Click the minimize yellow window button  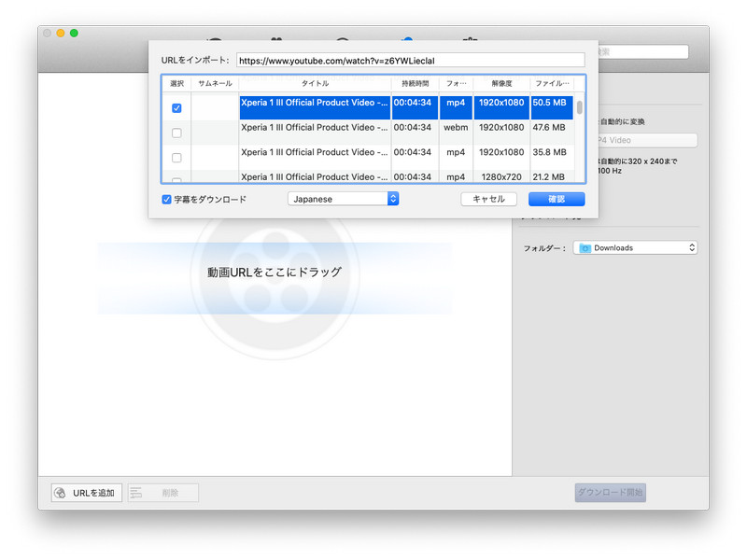coord(61,33)
